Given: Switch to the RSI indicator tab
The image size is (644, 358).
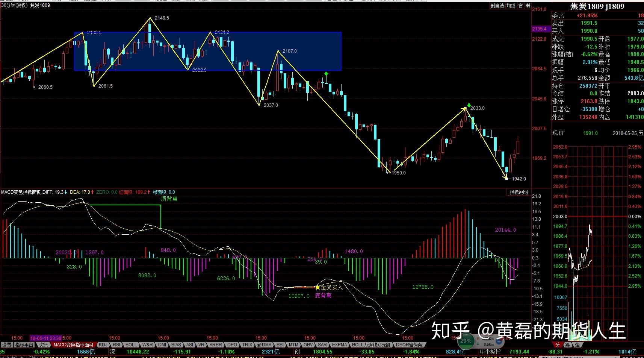Looking at the screenshot, I should click(116, 344).
